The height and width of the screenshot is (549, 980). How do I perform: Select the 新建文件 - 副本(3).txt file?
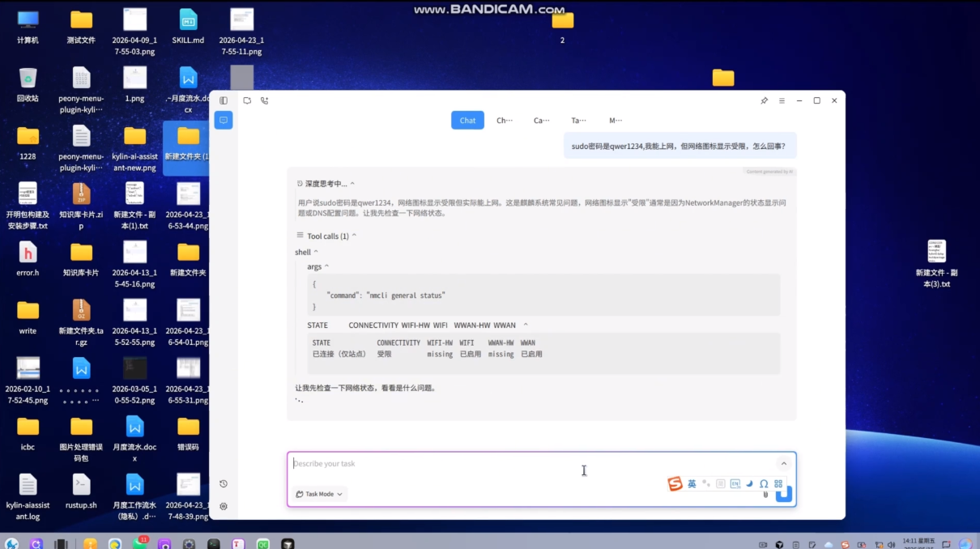coord(936,264)
